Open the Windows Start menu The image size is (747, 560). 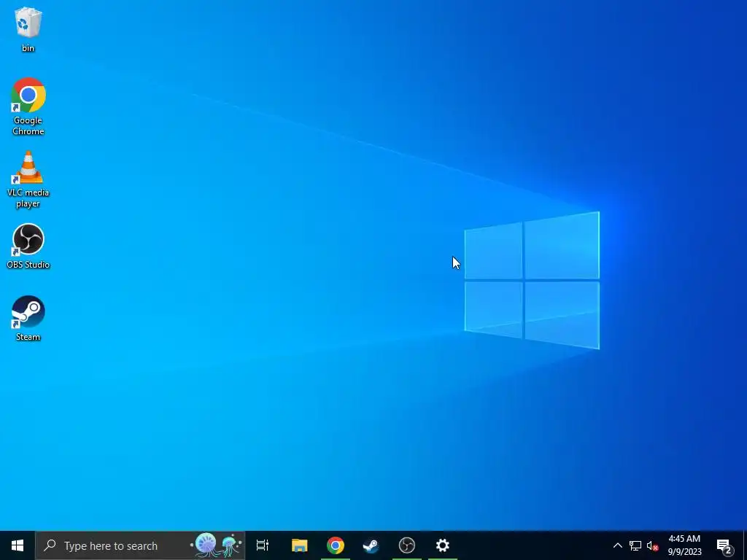(x=18, y=545)
